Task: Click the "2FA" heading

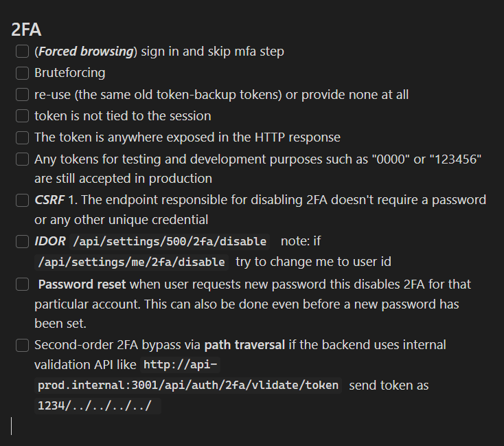Action: (x=27, y=30)
